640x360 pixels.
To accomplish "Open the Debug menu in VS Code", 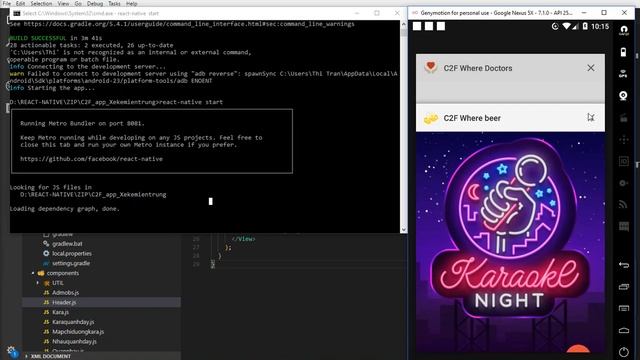I will [x=95, y=3].
